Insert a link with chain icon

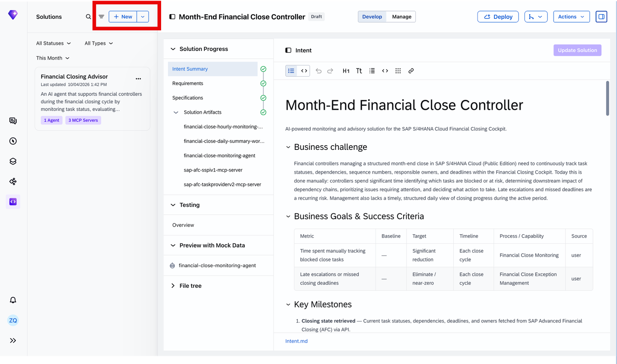pos(411,71)
